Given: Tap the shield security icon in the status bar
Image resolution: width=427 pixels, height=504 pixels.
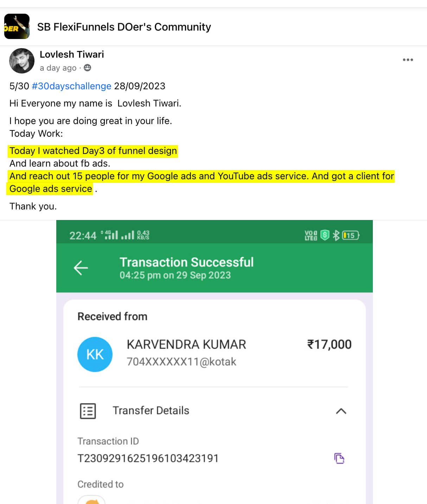Looking at the screenshot, I should pos(324,235).
